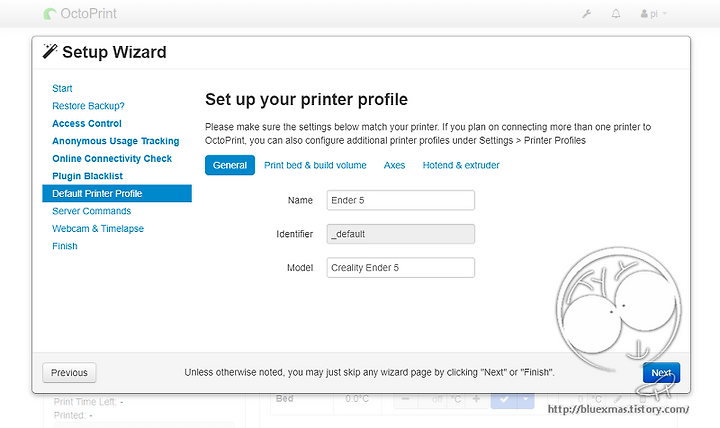Open notifications bell in top bar
This screenshot has width=720, height=428.
[x=616, y=14]
